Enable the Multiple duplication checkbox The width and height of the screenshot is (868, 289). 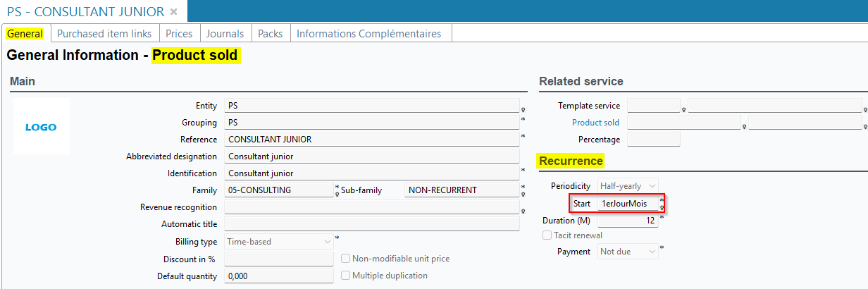[345, 276]
